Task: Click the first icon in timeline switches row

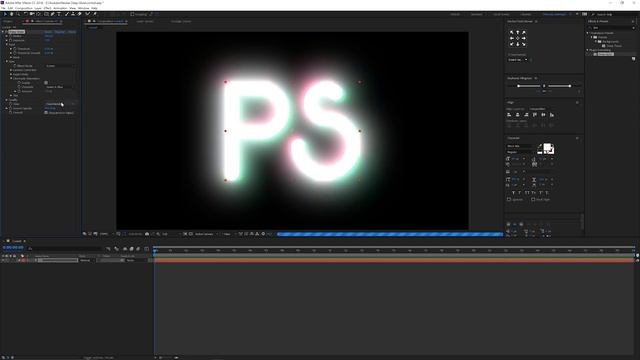Action: click(x=108, y=249)
